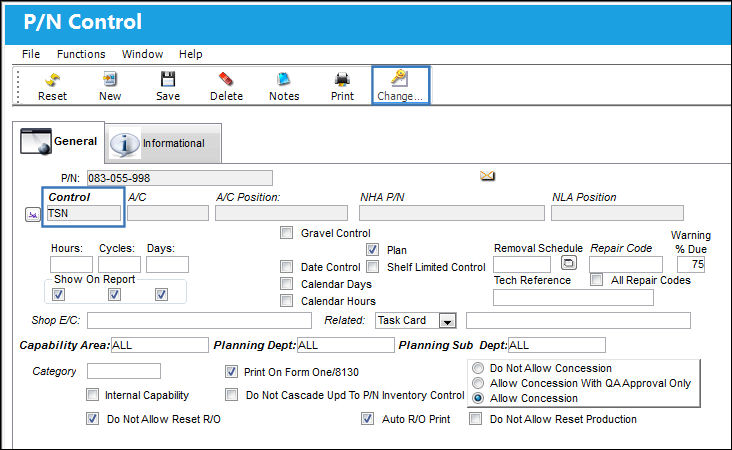Select Do Not Allow Concession radio
The height and width of the screenshot is (450, 732).
[478, 368]
